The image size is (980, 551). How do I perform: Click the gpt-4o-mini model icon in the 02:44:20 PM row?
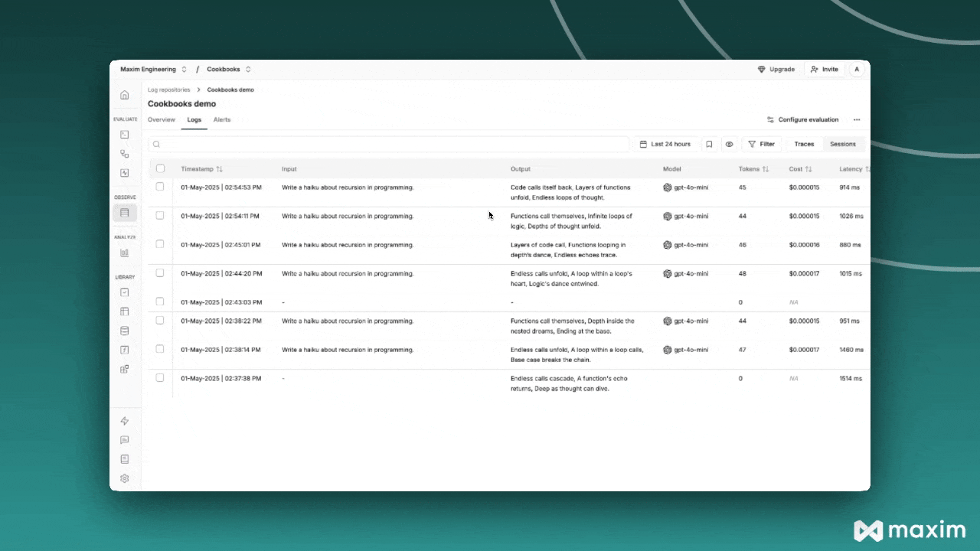pyautogui.click(x=668, y=273)
